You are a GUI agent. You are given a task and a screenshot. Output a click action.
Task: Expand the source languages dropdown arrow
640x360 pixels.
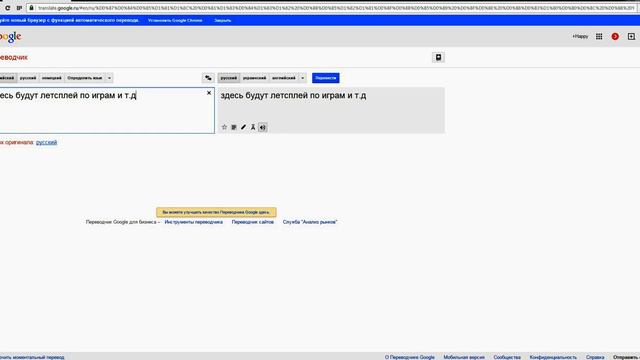(109, 78)
